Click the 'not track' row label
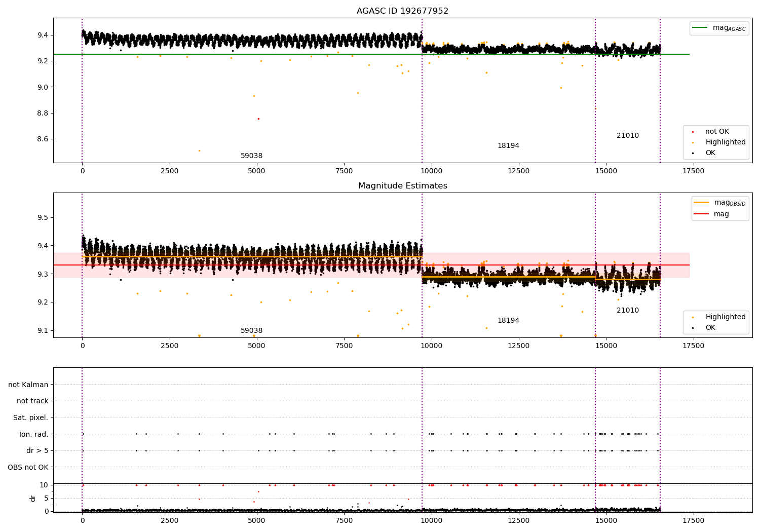 click(32, 401)
